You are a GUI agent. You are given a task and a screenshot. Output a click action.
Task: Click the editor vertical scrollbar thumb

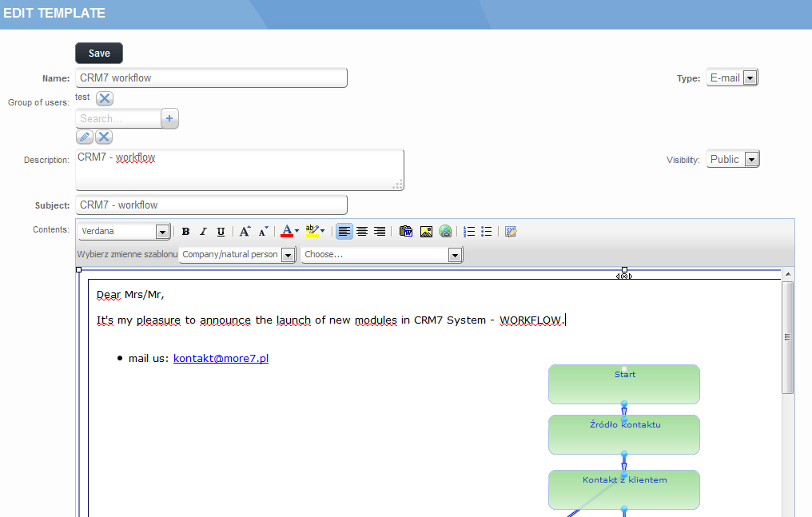788,337
